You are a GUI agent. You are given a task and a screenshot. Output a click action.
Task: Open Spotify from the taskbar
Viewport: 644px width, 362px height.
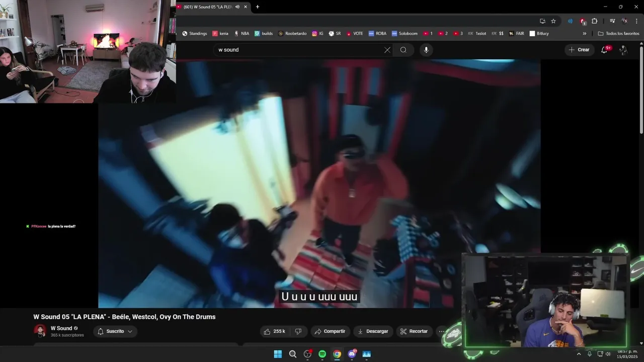click(x=322, y=354)
